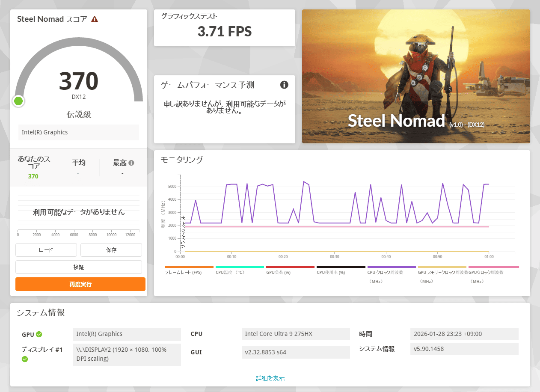540x392 pixels.
Task: Click the info icon in ゲームパフォーマンス予測 panel
Action: 284,85
